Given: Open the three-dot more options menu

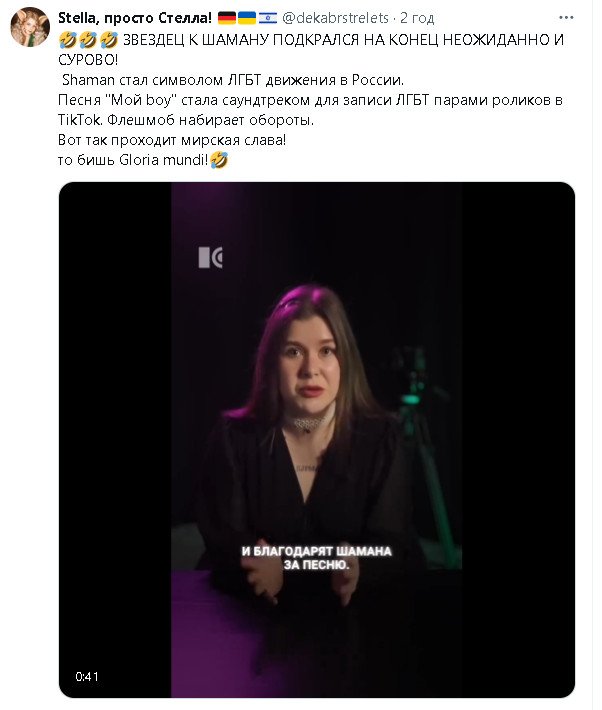Looking at the screenshot, I should 566,18.
